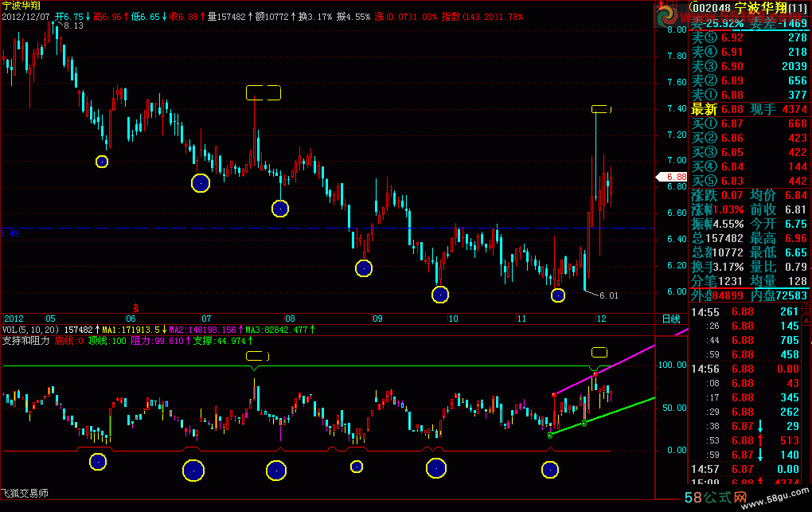The image size is (812, 512).
Task: Click the 支持和阻力 indicator name
Action: click(x=25, y=341)
